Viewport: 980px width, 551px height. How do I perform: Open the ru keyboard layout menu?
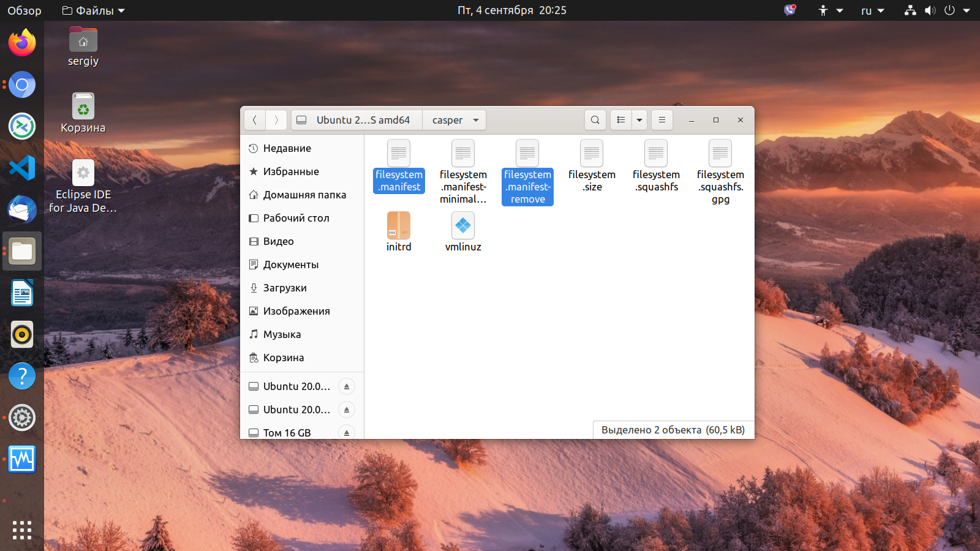pos(872,10)
